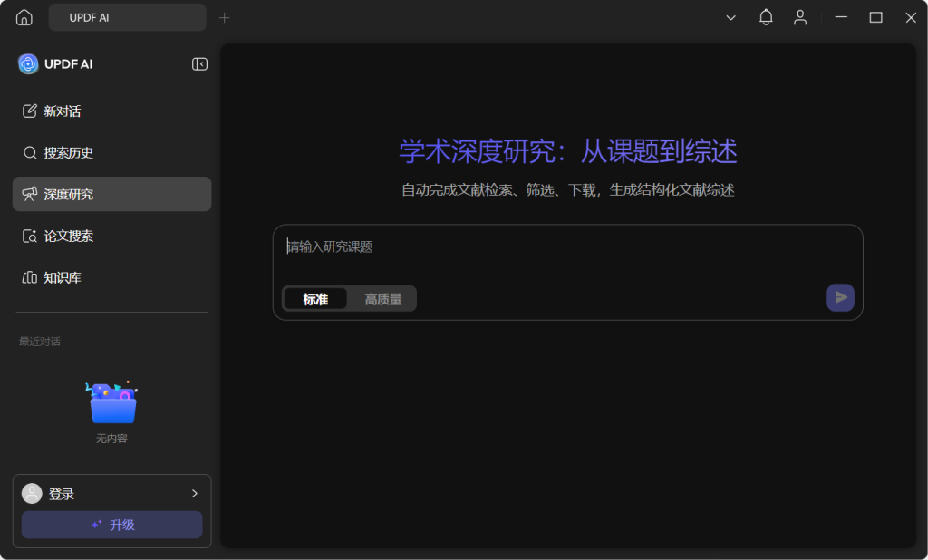The image size is (928, 560).
Task: Send the research topic with arrow button
Action: pos(840,297)
